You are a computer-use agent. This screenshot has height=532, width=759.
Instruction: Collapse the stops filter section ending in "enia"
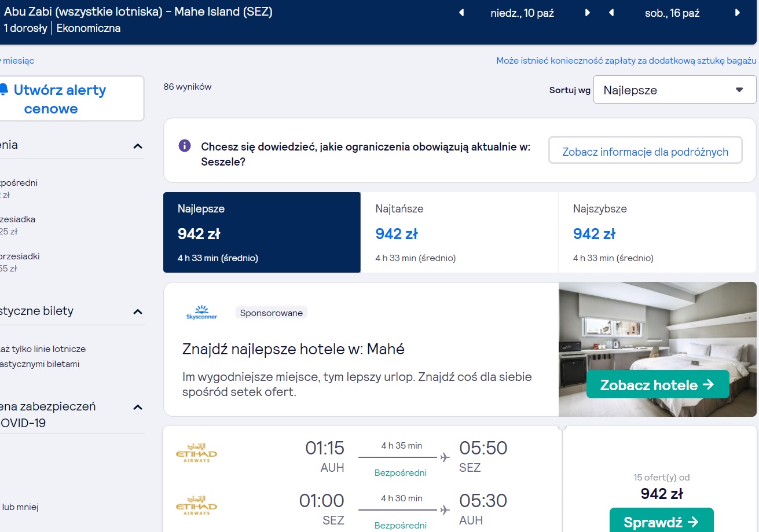pyautogui.click(x=138, y=146)
